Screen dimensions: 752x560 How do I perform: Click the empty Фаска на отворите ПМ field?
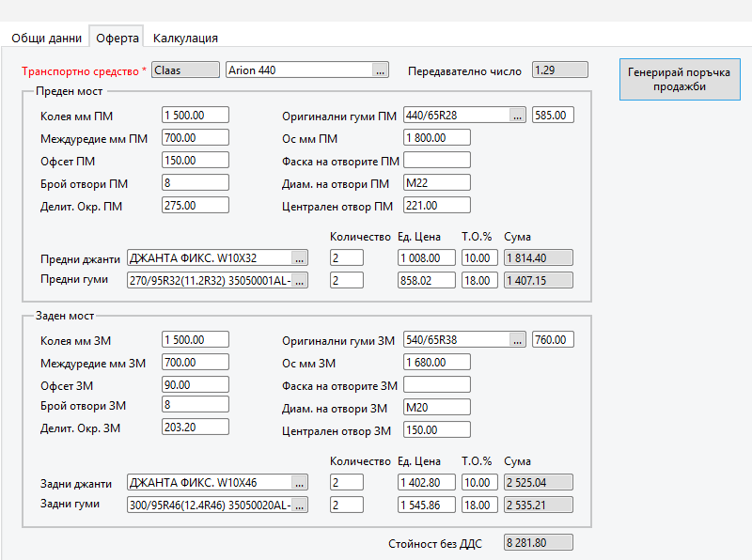click(436, 161)
